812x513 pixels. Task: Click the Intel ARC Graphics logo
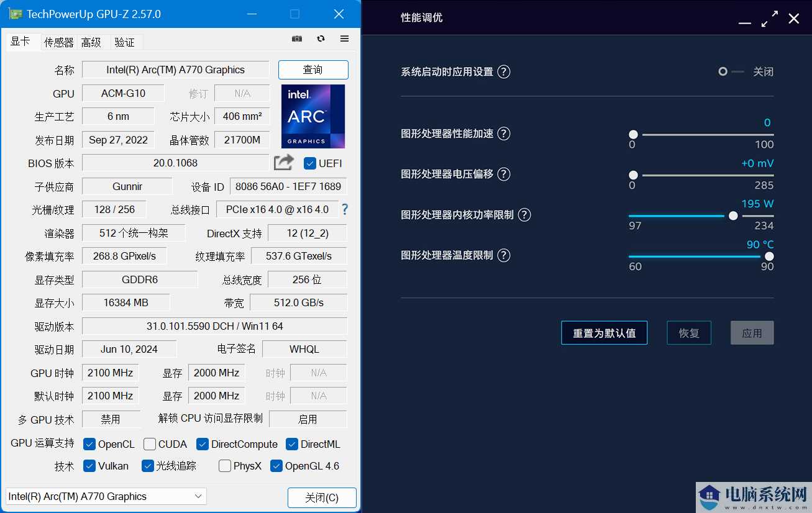(x=313, y=116)
